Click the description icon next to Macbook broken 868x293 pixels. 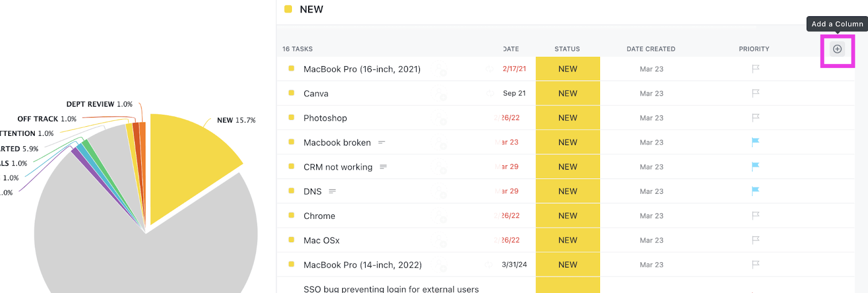381,142
